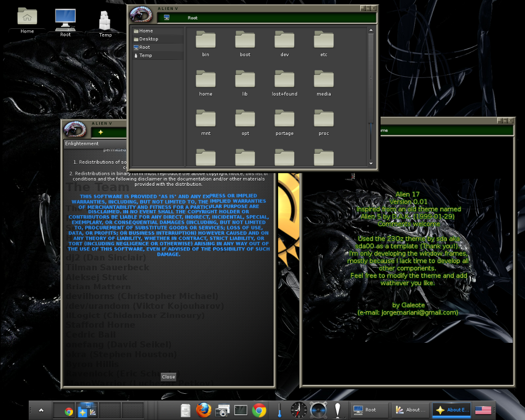Click the file manager vertical scrollbar track

pos(371,97)
